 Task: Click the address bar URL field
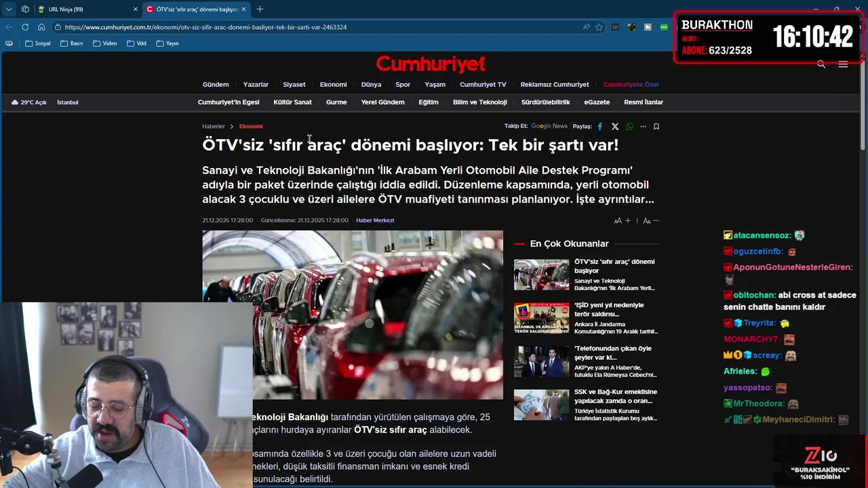[319, 27]
